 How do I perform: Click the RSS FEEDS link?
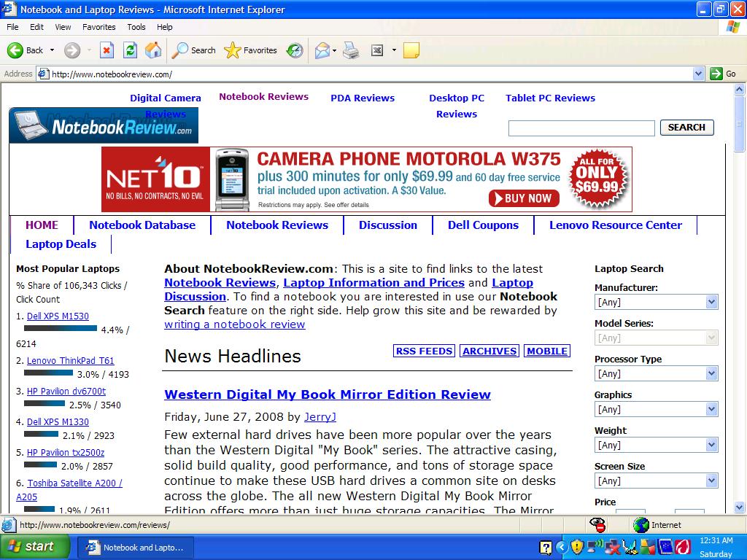424,351
